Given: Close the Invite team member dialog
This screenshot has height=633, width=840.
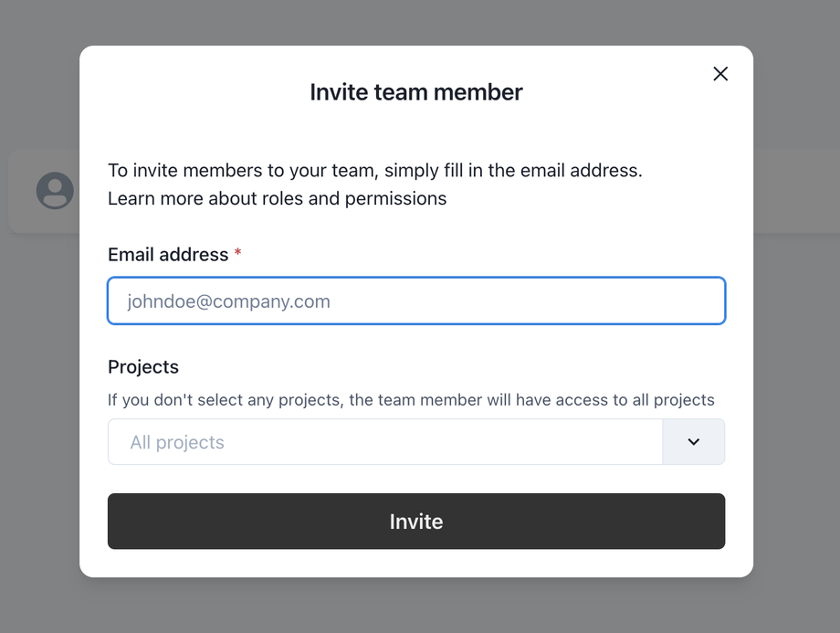Looking at the screenshot, I should coord(720,74).
